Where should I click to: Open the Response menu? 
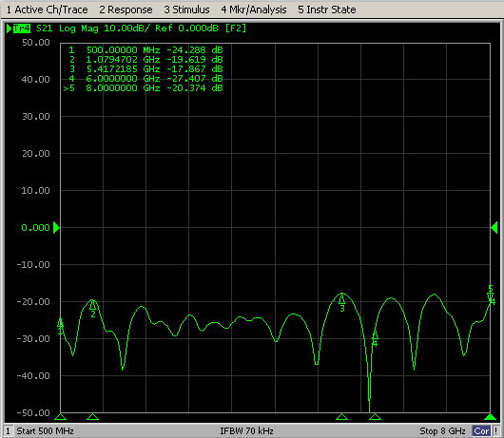(x=126, y=10)
